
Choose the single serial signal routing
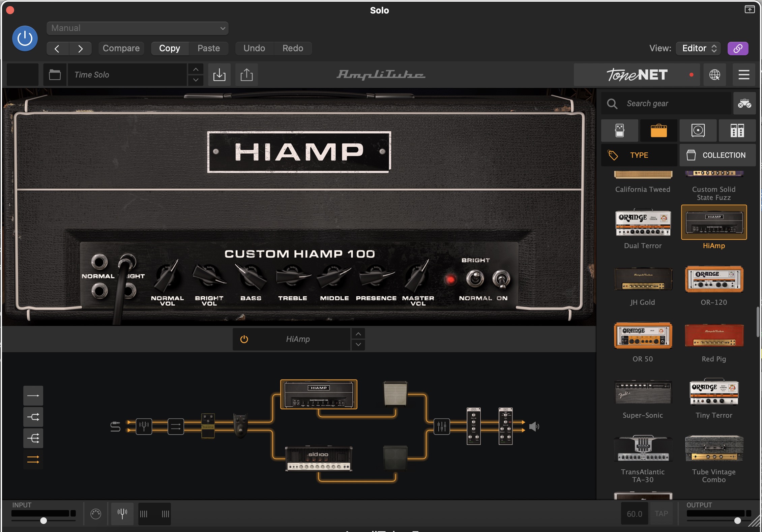[33, 395]
